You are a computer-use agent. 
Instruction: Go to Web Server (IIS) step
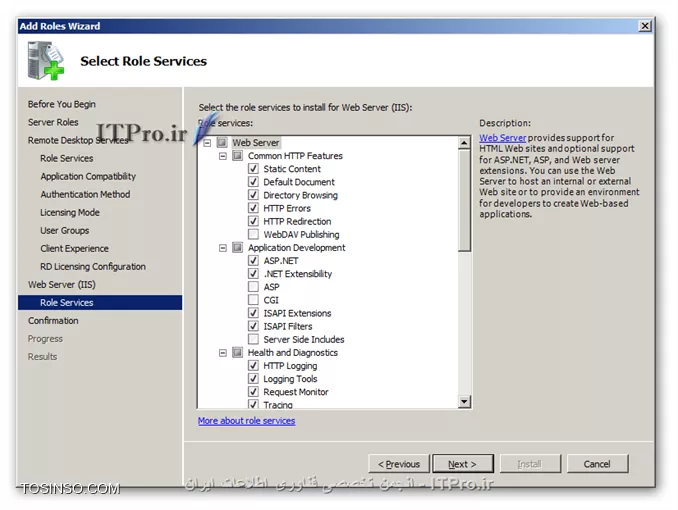click(x=62, y=285)
